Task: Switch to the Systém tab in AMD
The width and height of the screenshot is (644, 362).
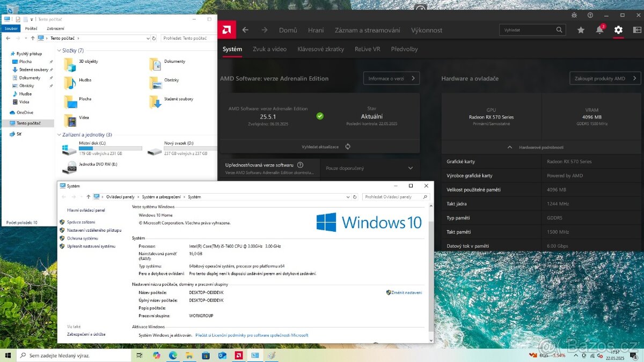Action: [x=232, y=49]
